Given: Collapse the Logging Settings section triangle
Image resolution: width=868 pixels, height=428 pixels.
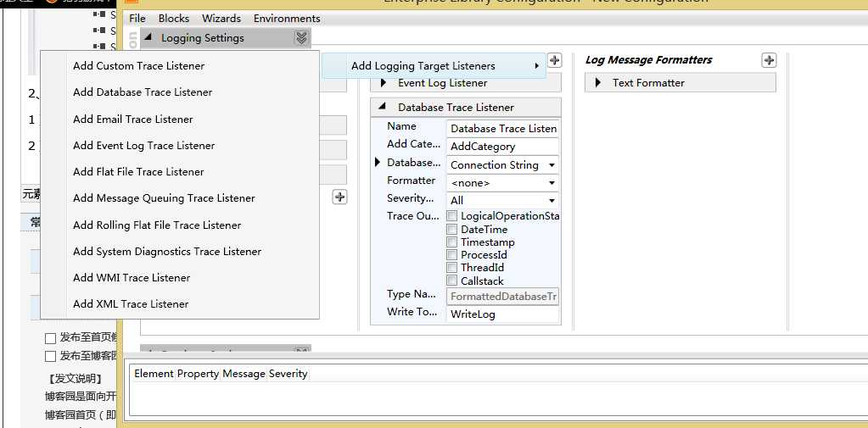Looking at the screenshot, I should coord(149,37).
